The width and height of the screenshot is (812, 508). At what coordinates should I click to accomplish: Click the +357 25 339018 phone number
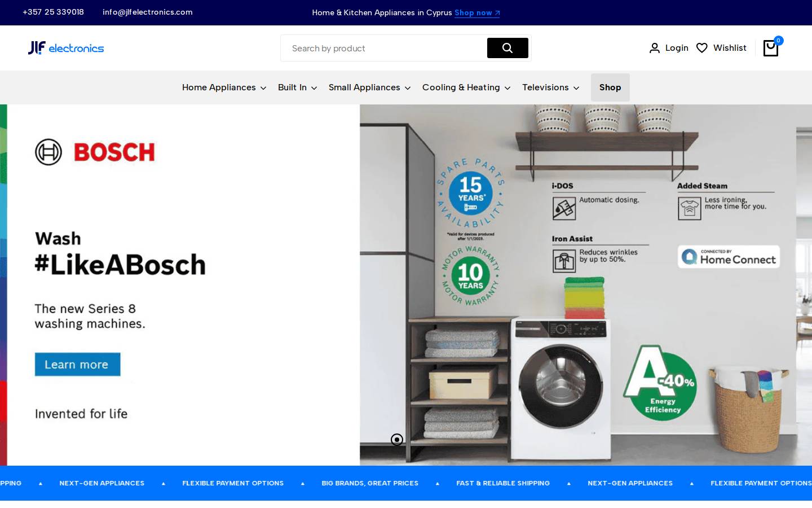point(53,12)
